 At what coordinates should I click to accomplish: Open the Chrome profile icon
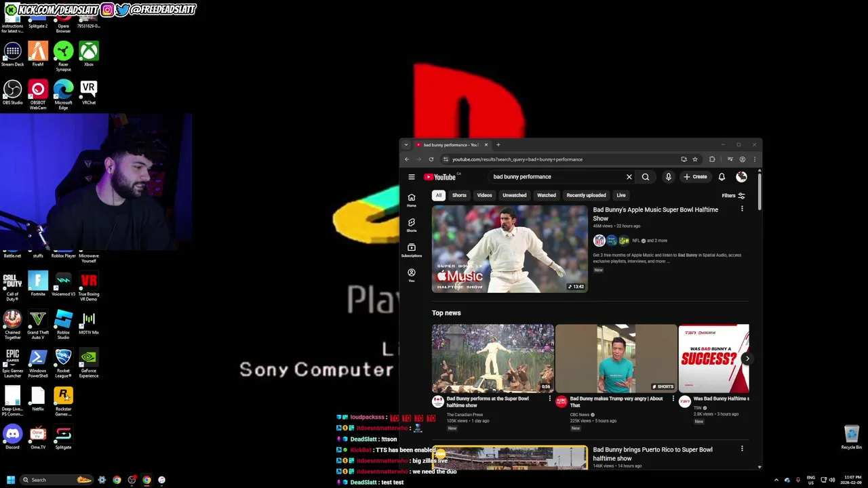pyautogui.click(x=743, y=159)
